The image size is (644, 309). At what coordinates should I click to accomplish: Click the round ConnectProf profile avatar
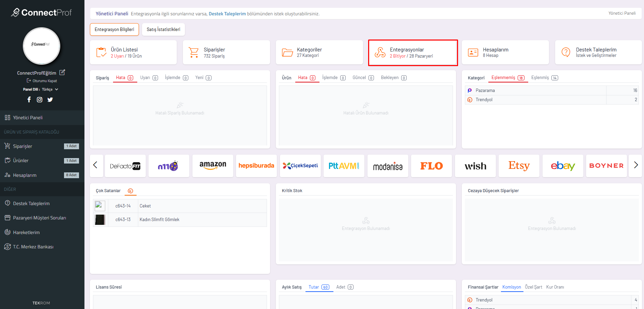pos(42,46)
